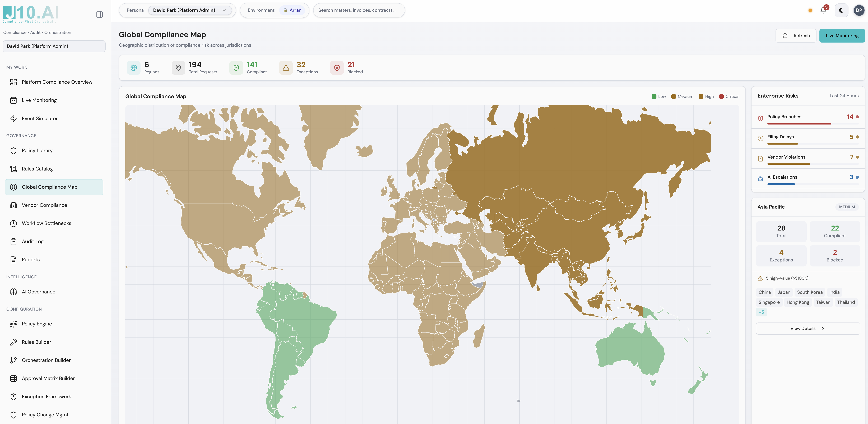Click the Rules Catalog icon
The image size is (868, 424).
click(13, 169)
